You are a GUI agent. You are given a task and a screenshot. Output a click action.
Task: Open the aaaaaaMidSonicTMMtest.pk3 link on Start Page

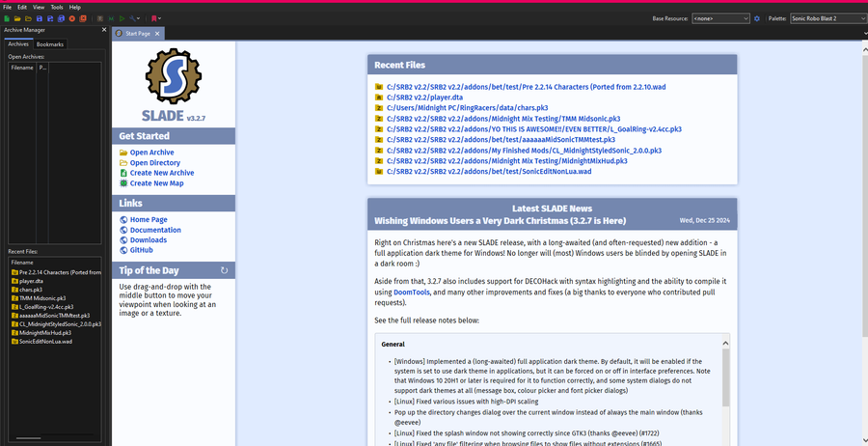pyautogui.click(x=501, y=140)
